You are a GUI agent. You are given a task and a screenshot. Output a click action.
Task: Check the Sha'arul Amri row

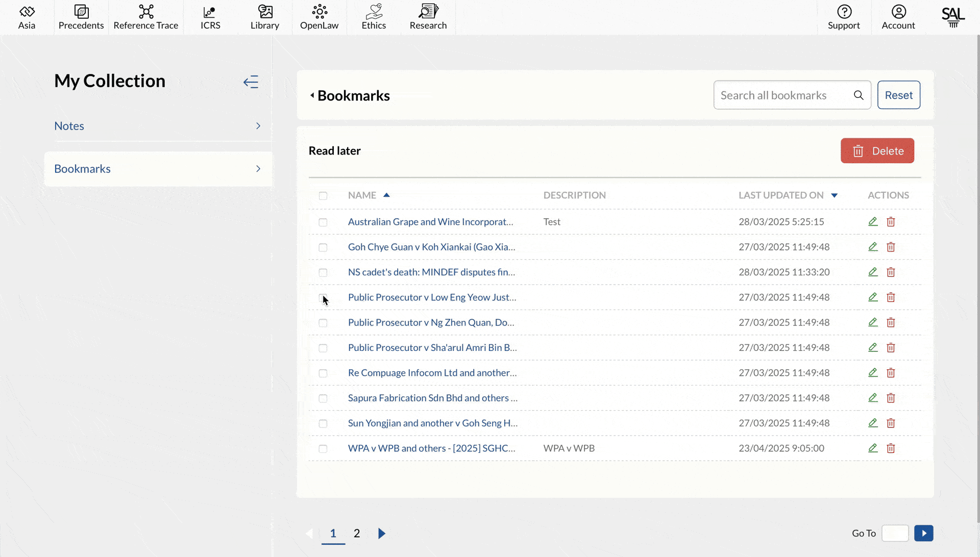pyautogui.click(x=323, y=348)
